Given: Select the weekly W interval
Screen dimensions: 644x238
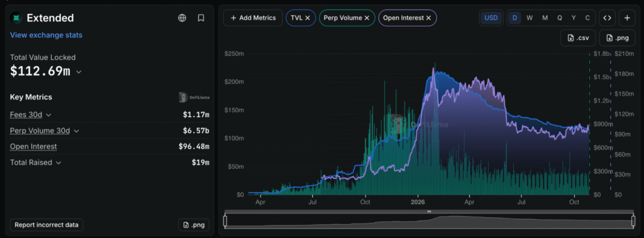Looking at the screenshot, I should pyautogui.click(x=530, y=18).
